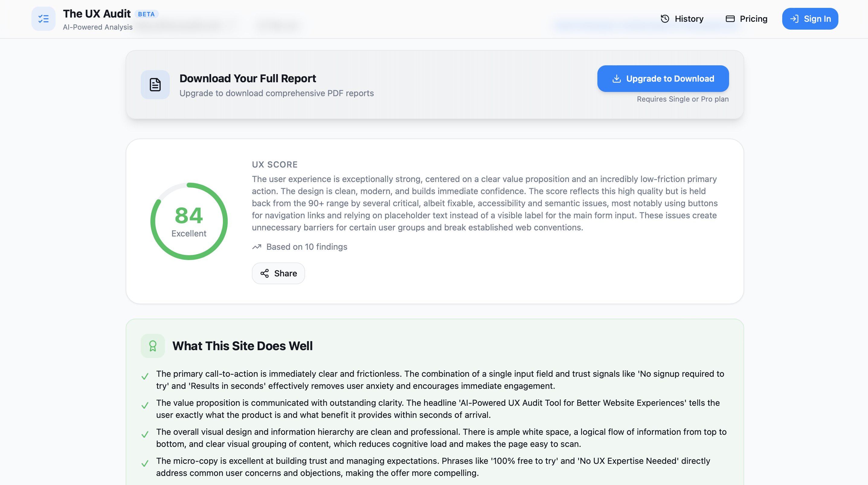Click the share network icon in the Share button
The width and height of the screenshot is (868, 485).
point(265,273)
